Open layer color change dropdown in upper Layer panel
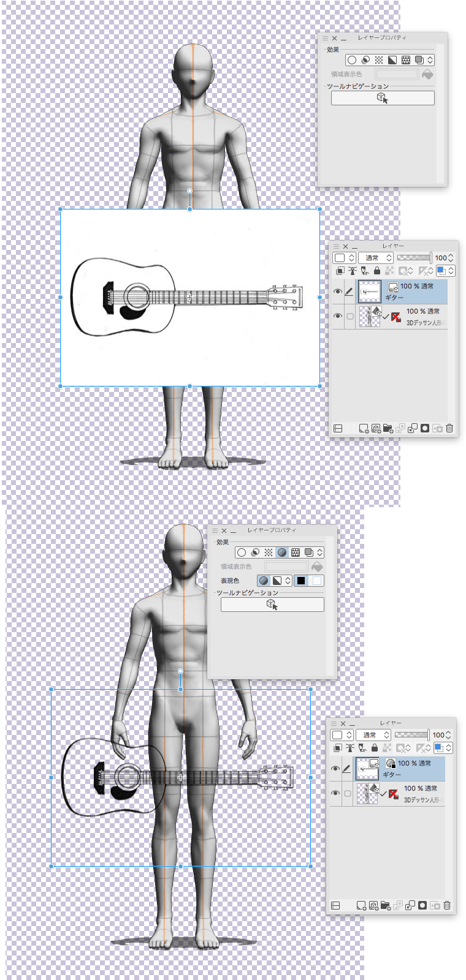Viewport: 466px width, 980px height. point(446,271)
